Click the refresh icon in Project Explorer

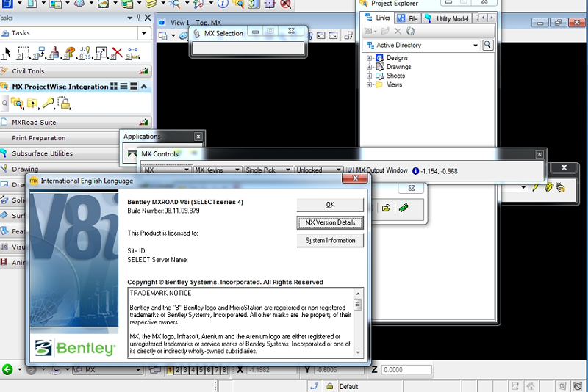coord(410,32)
